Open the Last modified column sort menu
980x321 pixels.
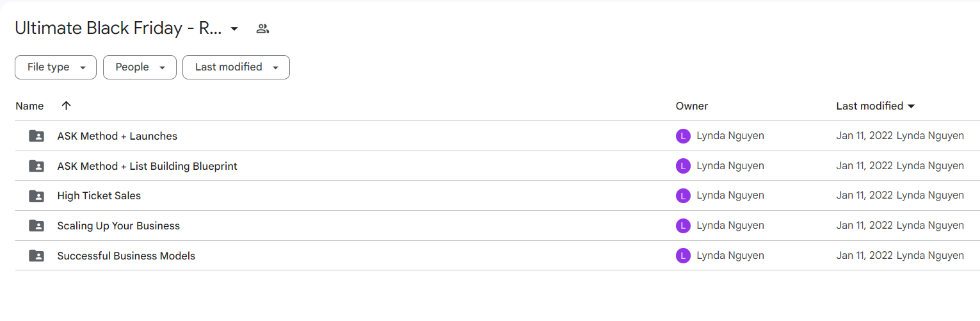pyautogui.click(x=876, y=106)
